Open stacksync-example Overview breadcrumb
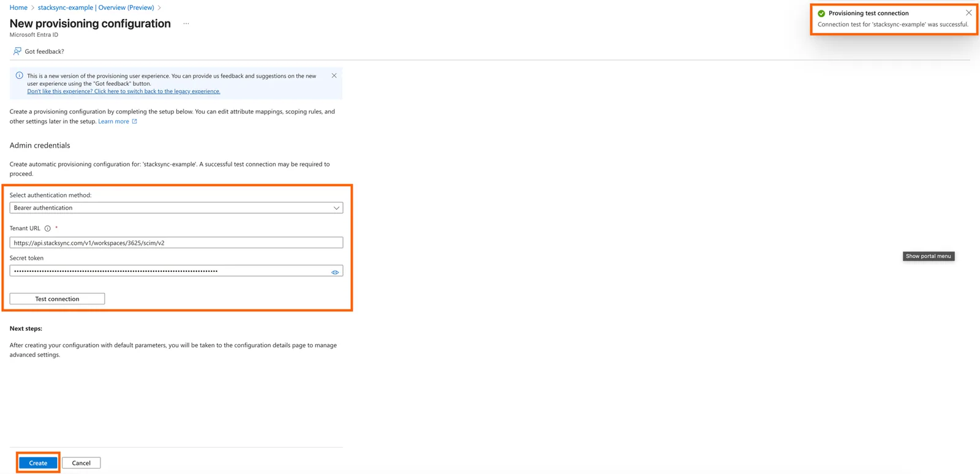This screenshot has height=474, width=980. [x=96, y=7]
